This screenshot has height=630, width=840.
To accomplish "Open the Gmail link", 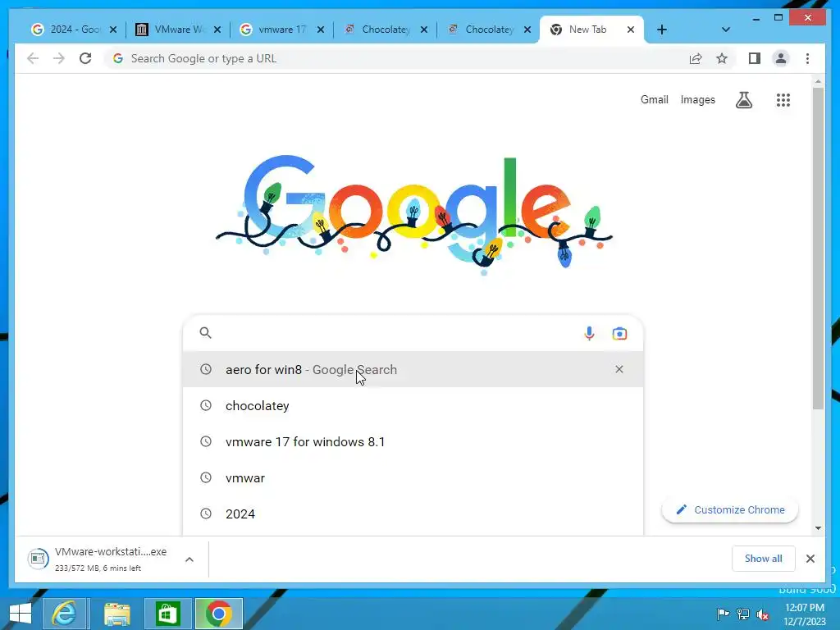I will coord(654,99).
